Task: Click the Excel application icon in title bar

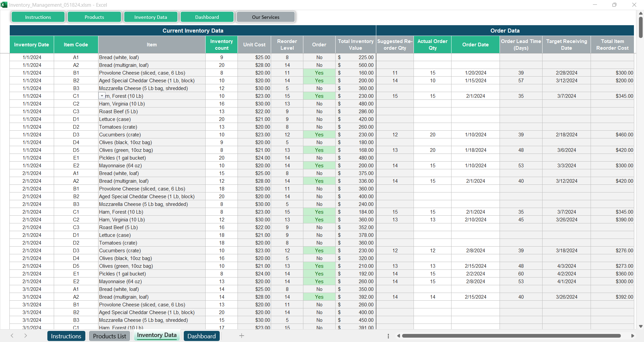Action: coord(4,5)
